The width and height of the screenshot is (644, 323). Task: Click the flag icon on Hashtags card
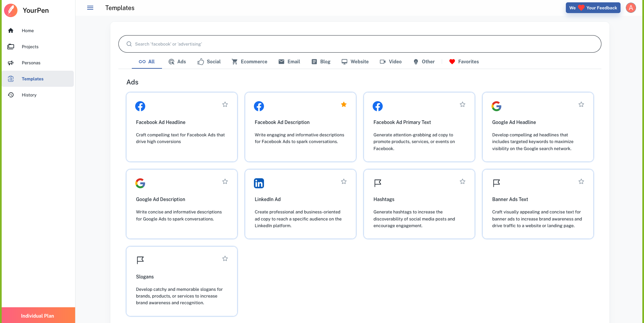378,183
